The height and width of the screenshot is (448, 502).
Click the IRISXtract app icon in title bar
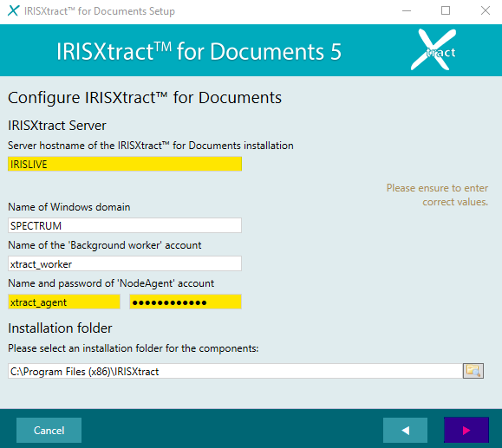[13, 11]
